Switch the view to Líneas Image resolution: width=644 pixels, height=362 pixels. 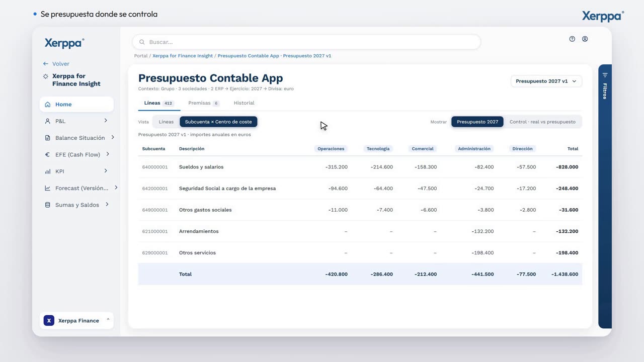point(166,122)
